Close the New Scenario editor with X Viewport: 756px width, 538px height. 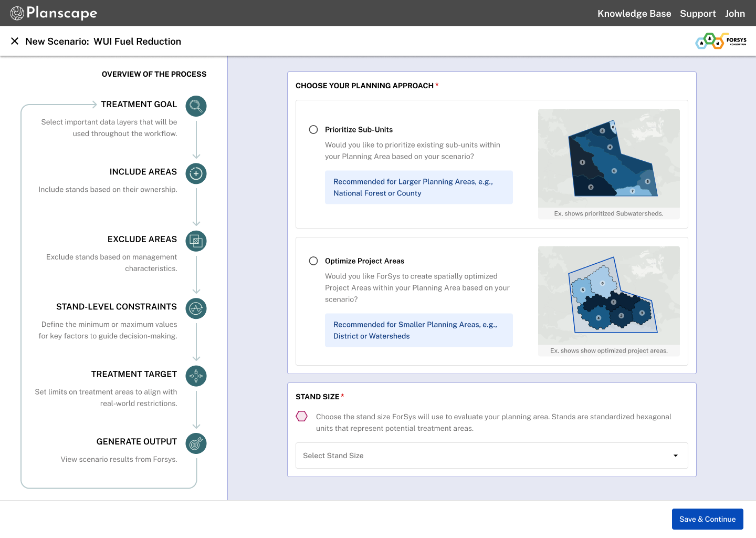pos(15,41)
